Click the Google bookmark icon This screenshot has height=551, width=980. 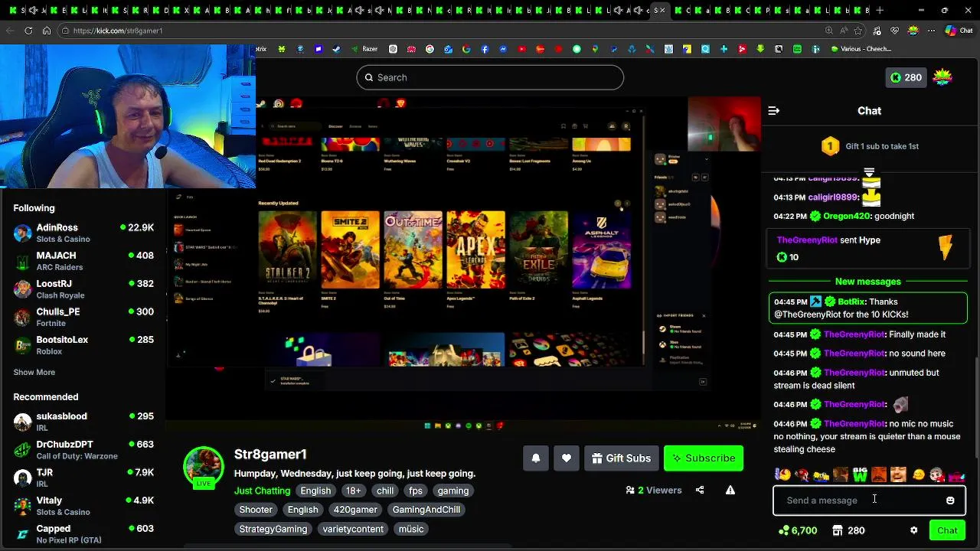point(466,49)
